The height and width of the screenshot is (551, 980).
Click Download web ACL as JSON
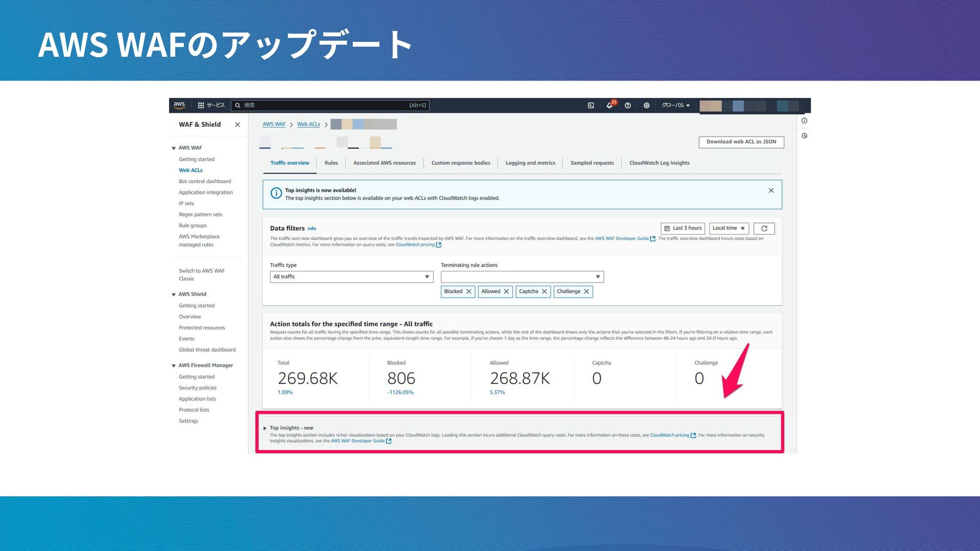(x=741, y=142)
